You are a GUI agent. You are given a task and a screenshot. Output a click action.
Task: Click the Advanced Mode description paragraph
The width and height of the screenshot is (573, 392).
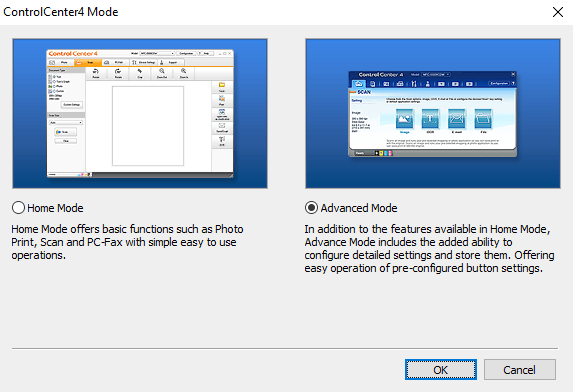pyautogui.click(x=429, y=248)
